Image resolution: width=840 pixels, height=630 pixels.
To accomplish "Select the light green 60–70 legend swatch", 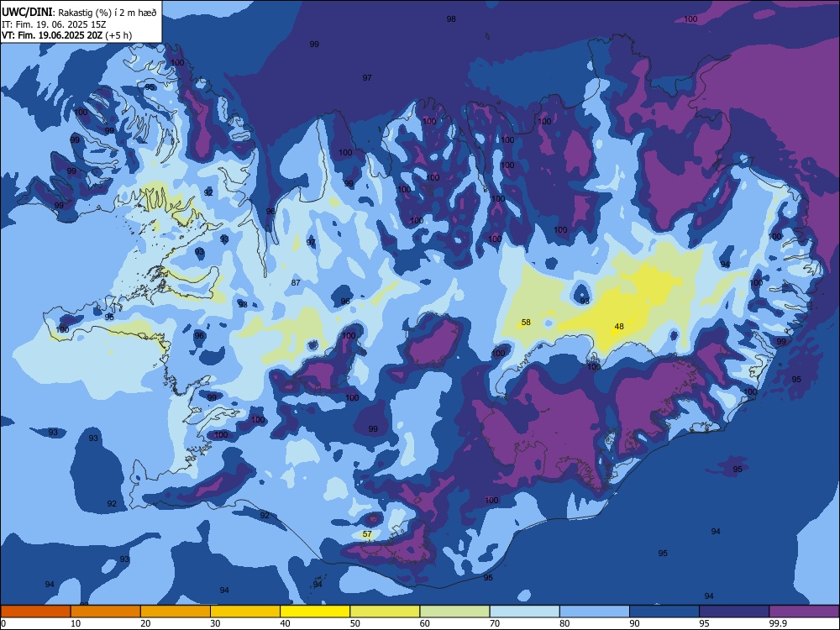I will tap(454, 612).
